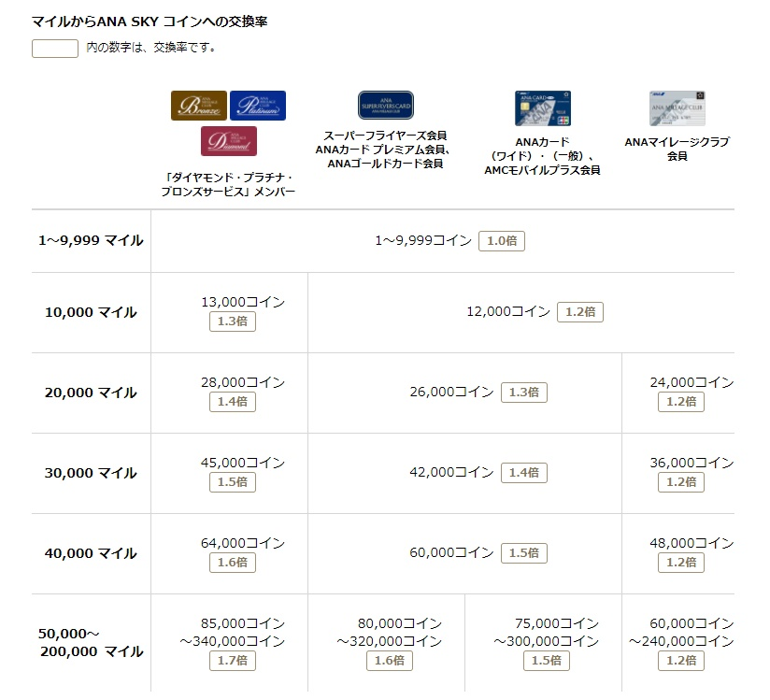
Task: Click the 1.2倍 badge under 〜240,000コイン
Action: tap(681, 661)
